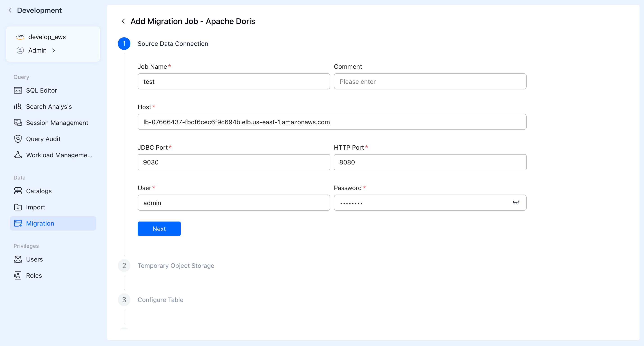Open the Import icon in sidebar
This screenshot has width=644, height=346.
[18, 207]
